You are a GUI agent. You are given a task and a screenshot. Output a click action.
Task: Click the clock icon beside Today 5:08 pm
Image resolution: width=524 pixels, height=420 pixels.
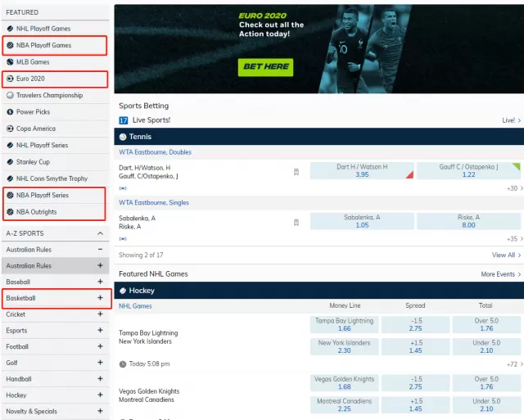click(123, 364)
